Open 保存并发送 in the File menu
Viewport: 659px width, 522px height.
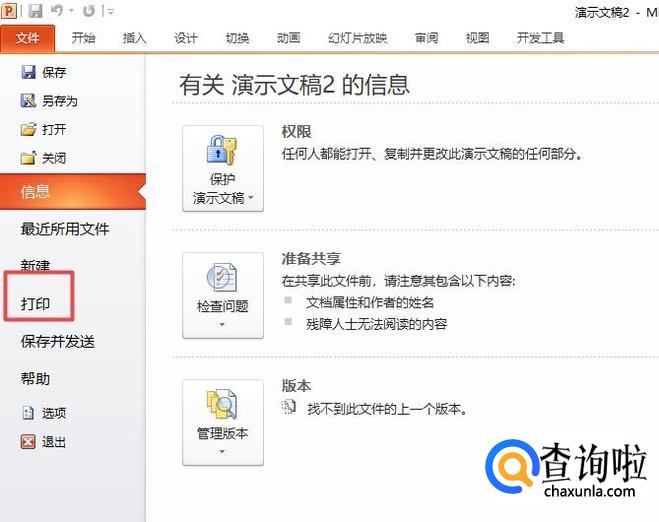pyautogui.click(x=58, y=341)
